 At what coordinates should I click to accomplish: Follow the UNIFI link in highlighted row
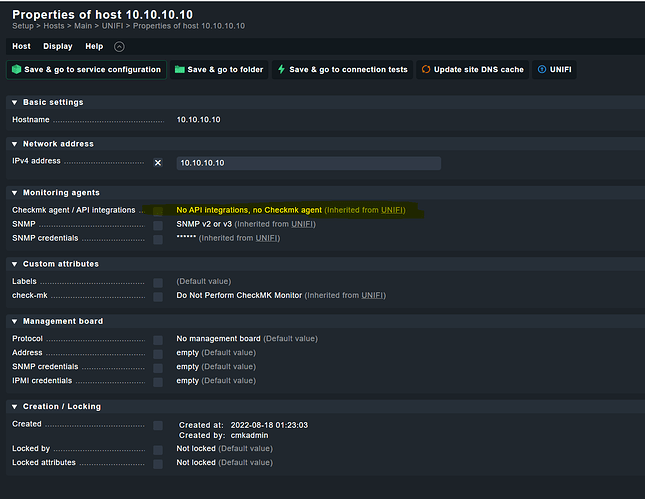[x=392, y=211]
